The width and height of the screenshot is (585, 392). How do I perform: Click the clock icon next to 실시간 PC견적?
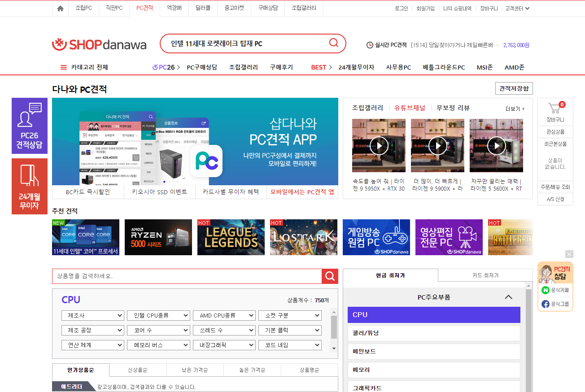tap(370, 45)
